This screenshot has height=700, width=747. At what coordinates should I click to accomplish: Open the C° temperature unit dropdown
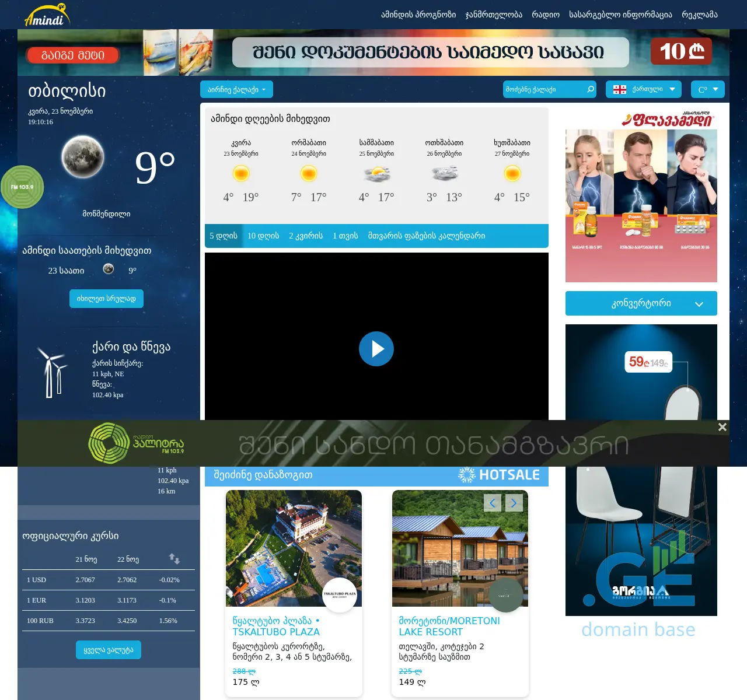(707, 89)
